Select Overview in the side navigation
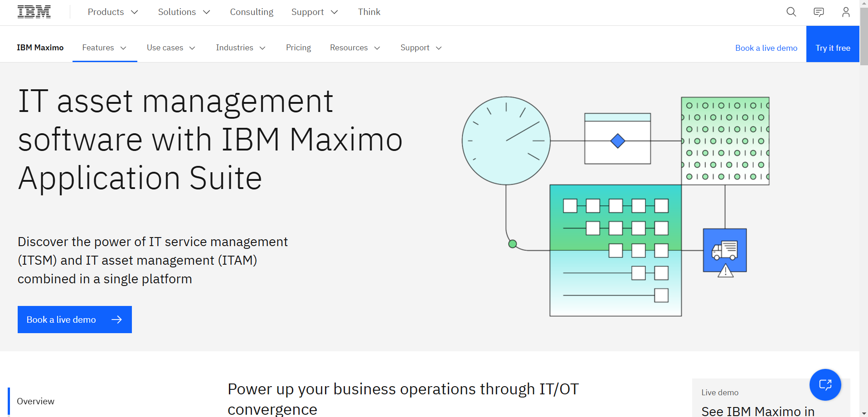Screen dimensions: 868x417 (35, 401)
